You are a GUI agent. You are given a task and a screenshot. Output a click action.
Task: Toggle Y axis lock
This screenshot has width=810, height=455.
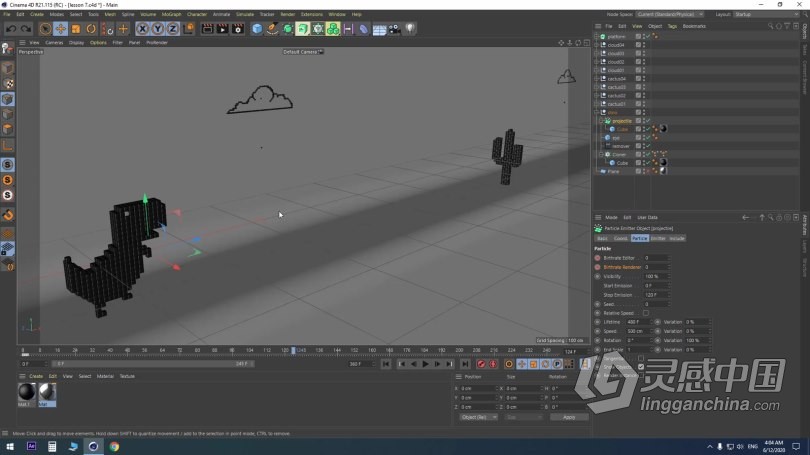pos(158,29)
